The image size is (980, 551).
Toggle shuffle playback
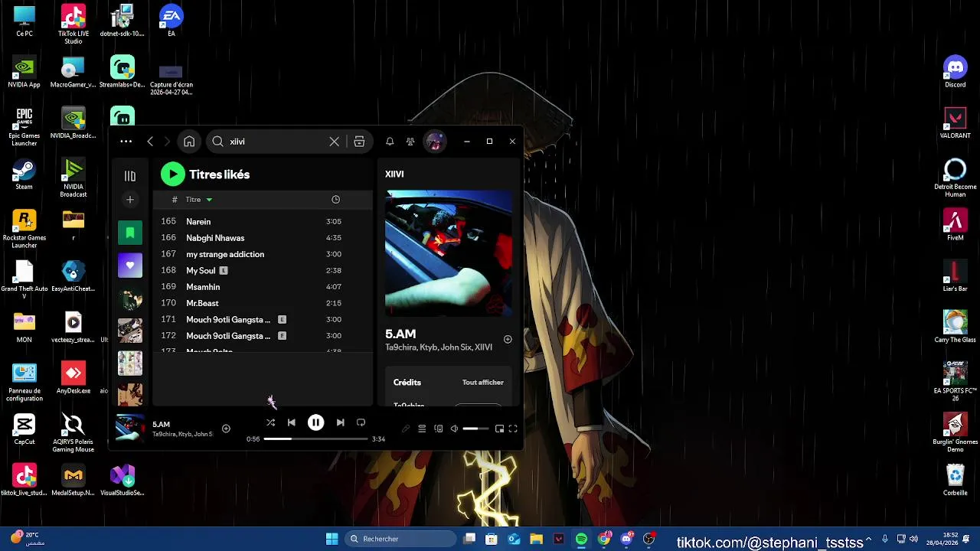pos(270,422)
